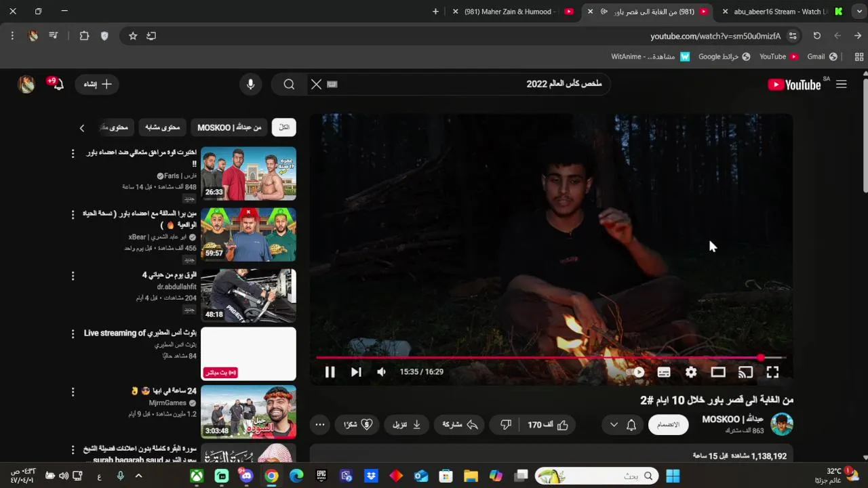Toggle the autoplay switch in player
The height and width of the screenshot is (488, 868).
(x=636, y=372)
